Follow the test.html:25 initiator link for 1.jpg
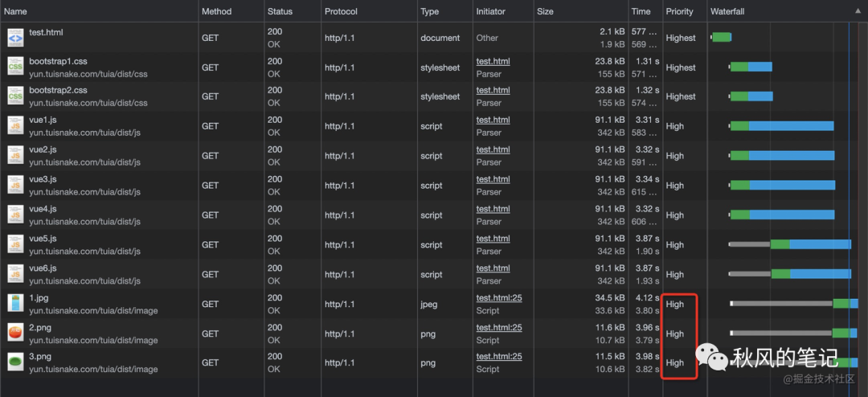Viewport: 868px width, 397px height. point(499,297)
